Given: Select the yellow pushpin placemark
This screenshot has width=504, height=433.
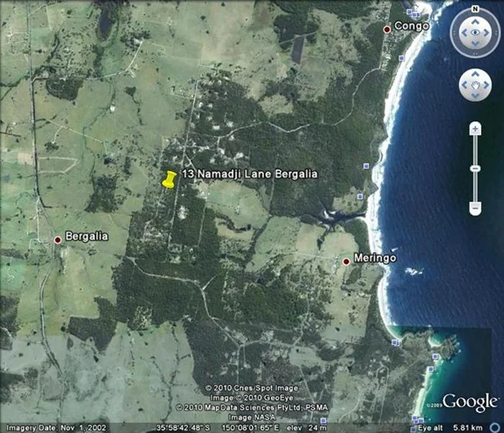Looking at the screenshot, I should [169, 179].
